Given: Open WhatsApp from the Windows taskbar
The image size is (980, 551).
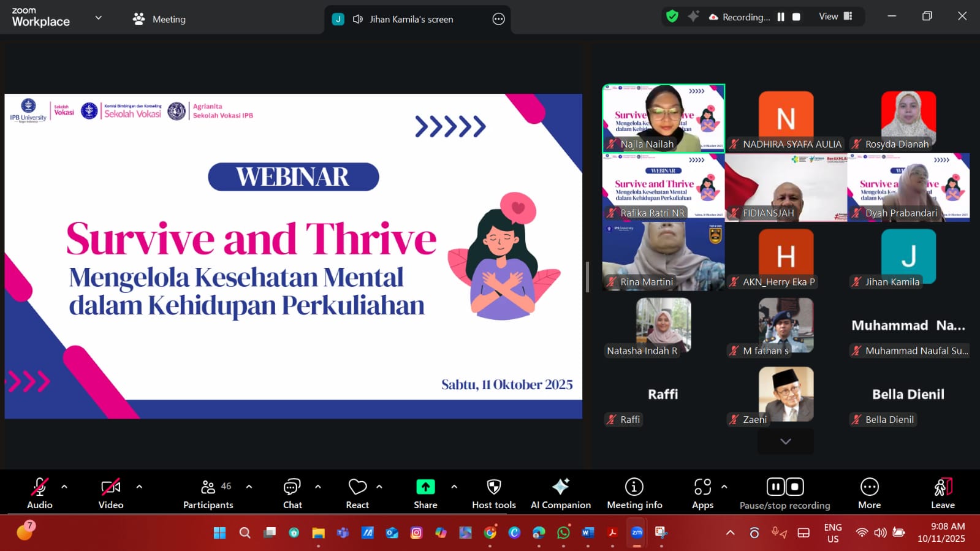Looking at the screenshot, I should (563, 533).
